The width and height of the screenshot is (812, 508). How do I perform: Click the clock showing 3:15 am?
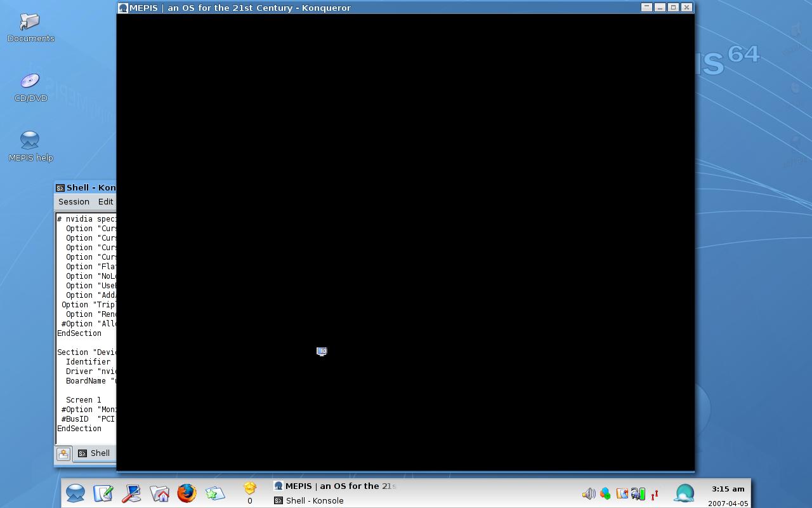(x=728, y=489)
